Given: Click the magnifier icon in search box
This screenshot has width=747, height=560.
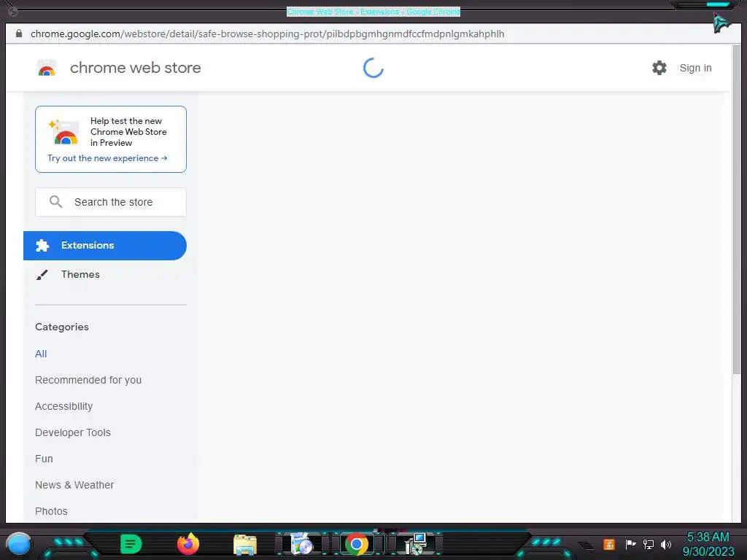Looking at the screenshot, I should (55, 202).
